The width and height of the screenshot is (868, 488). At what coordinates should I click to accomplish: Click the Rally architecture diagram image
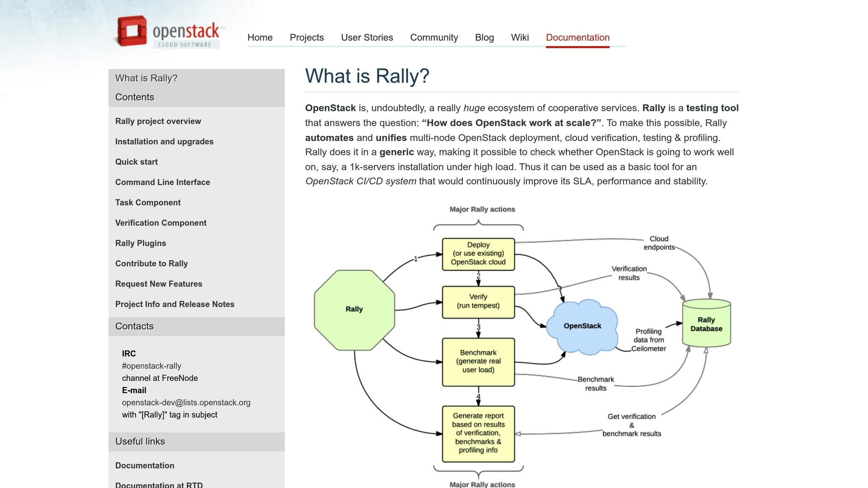[x=522, y=345]
